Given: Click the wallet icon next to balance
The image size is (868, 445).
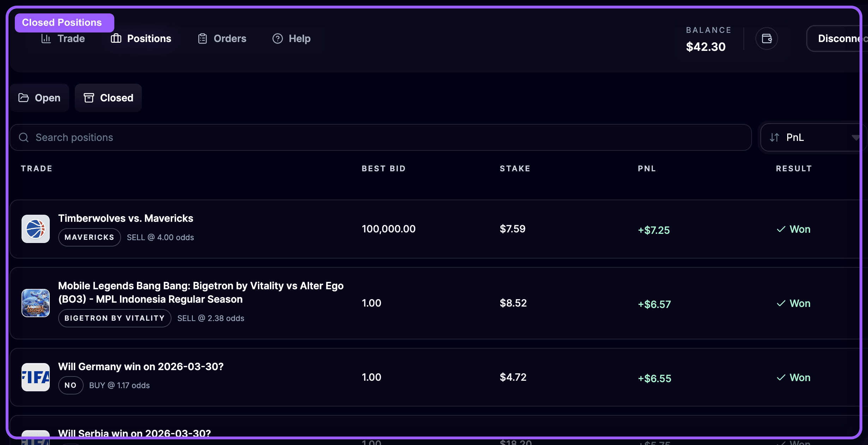Looking at the screenshot, I should click(x=766, y=38).
